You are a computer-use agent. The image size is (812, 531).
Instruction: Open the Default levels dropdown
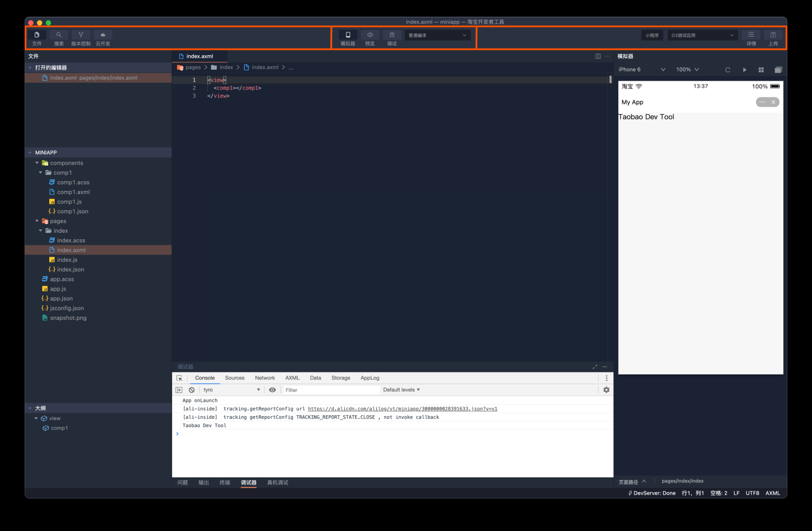click(402, 390)
